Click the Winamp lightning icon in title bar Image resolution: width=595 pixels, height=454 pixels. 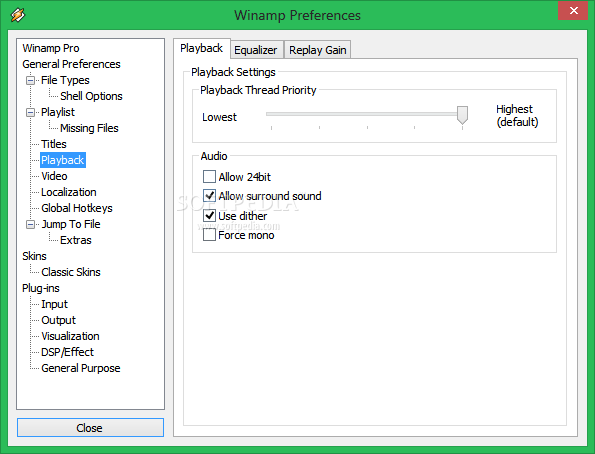click(x=18, y=15)
